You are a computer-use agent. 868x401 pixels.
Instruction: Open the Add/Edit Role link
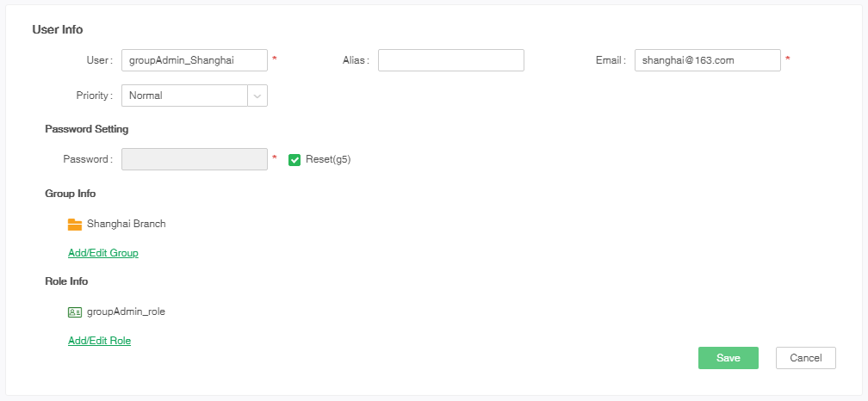click(100, 341)
